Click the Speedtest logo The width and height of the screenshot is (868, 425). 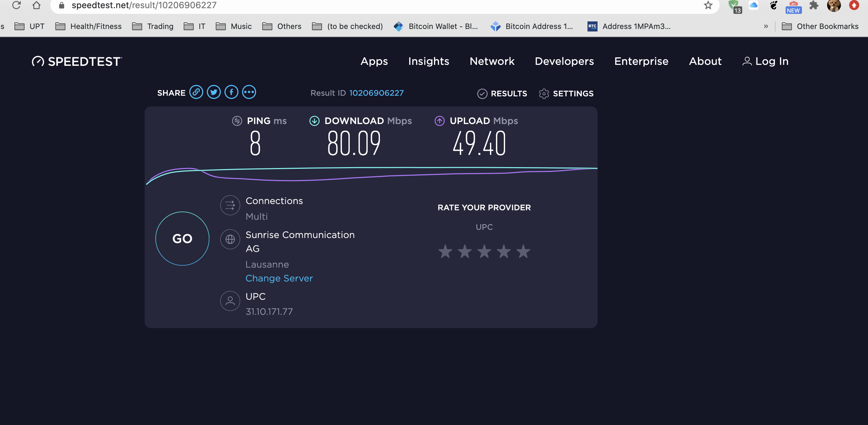tap(77, 61)
